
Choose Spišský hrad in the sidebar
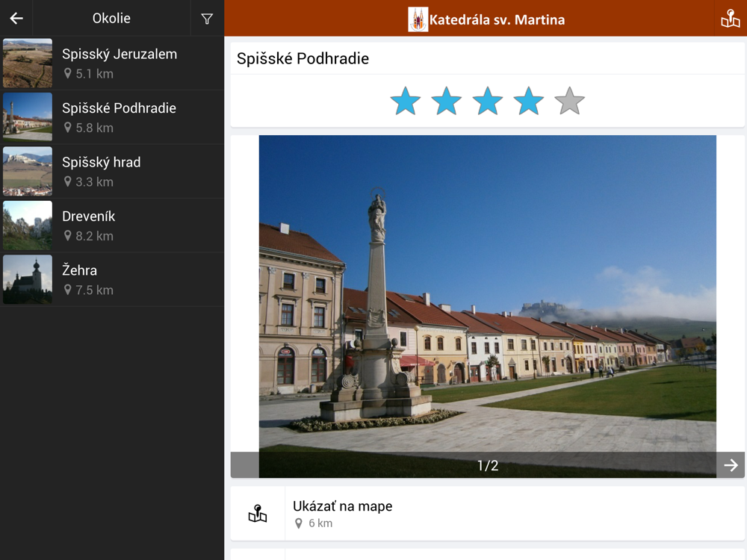click(x=120, y=172)
